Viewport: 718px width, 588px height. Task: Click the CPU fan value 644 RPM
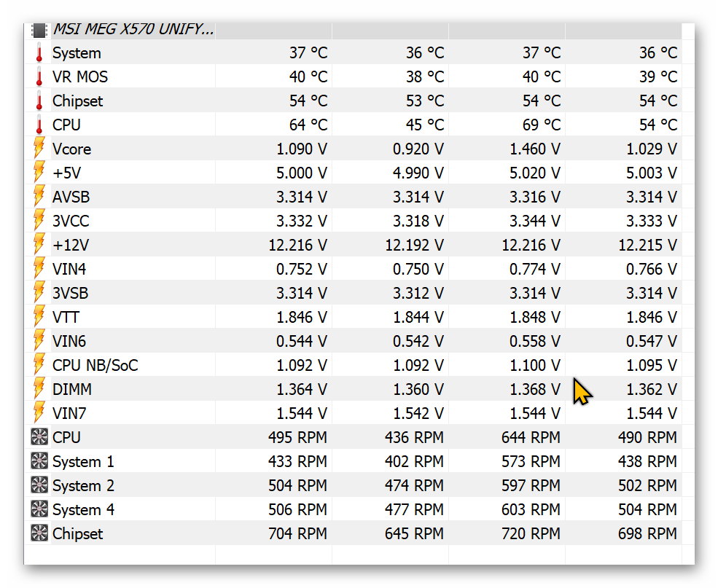[x=531, y=437]
